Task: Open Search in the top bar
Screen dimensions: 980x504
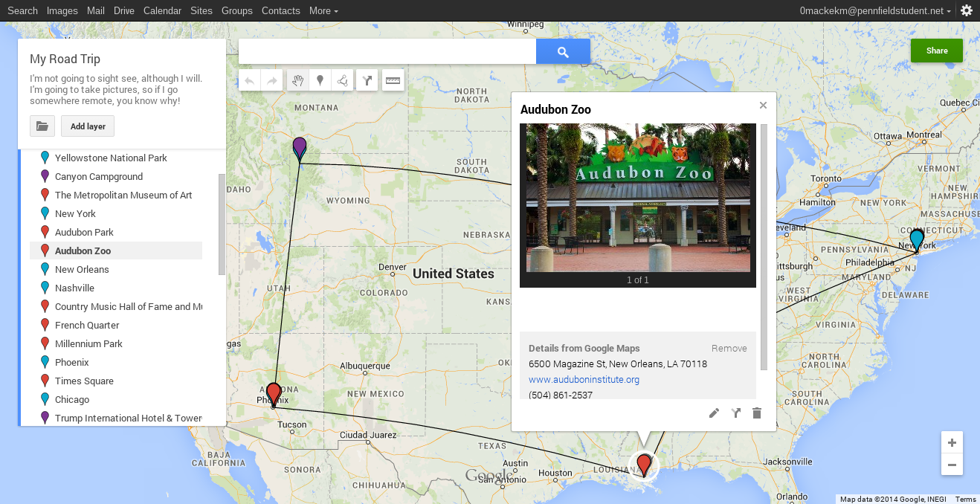Action: coord(22,10)
